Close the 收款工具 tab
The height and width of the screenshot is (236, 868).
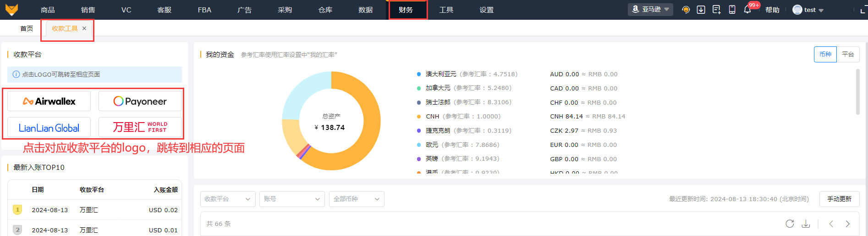(x=84, y=28)
